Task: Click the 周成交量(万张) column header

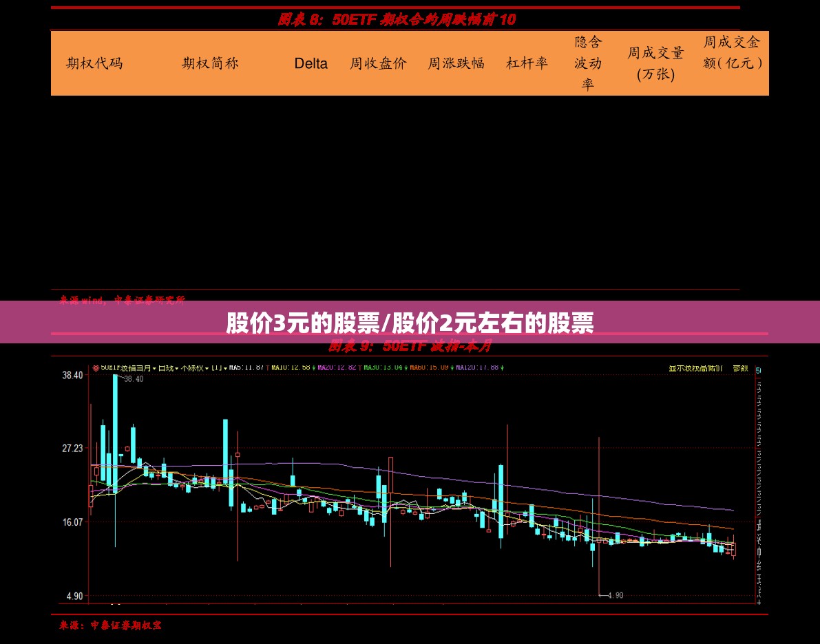Action: coord(655,63)
